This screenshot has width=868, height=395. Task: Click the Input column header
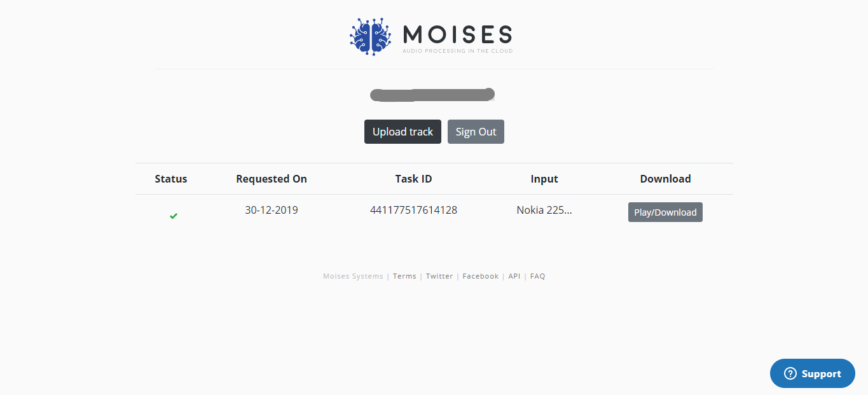coord(544,179)
